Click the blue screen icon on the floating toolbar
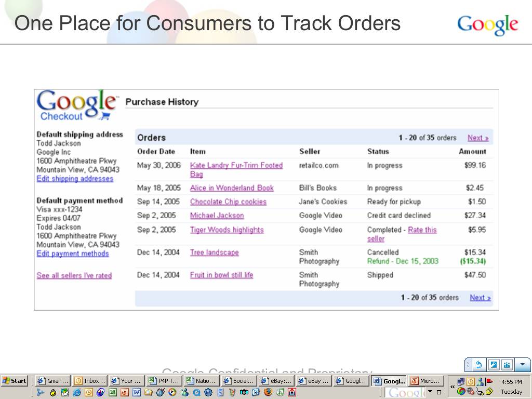This screenshot has height=399, width=532. [x=494, y=365]
